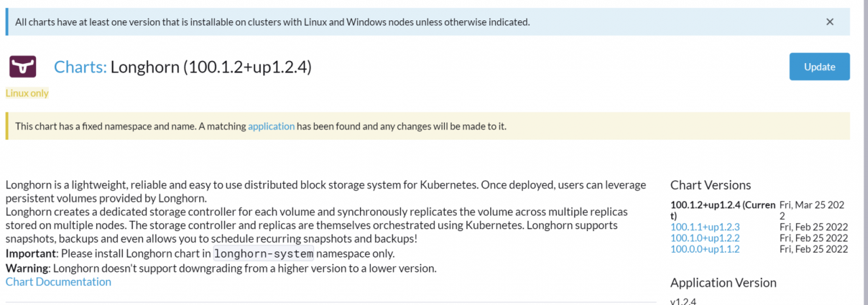Click the Longhorn (100.1.2+up1.2.4) page title
868x305 pixels.
click(x=211, y=67)
